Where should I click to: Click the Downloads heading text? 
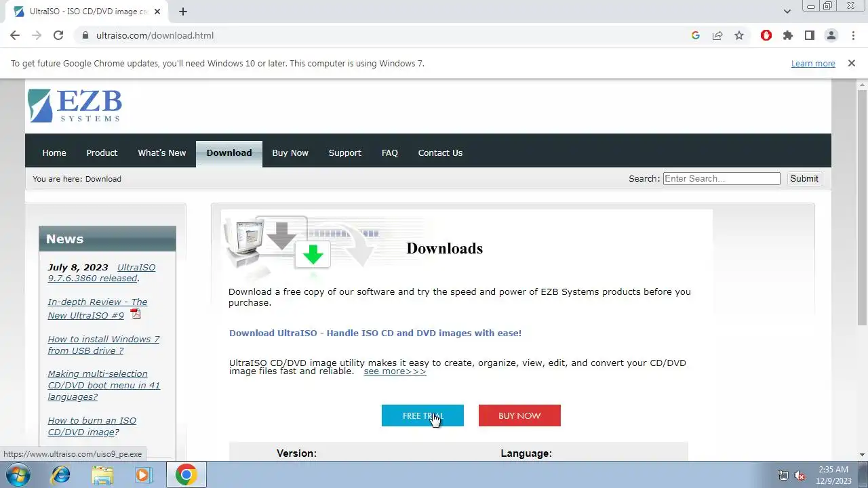[x=445, y=248]
